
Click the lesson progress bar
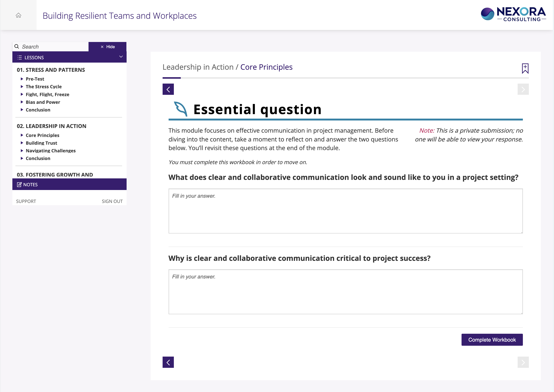coord(345,78)
